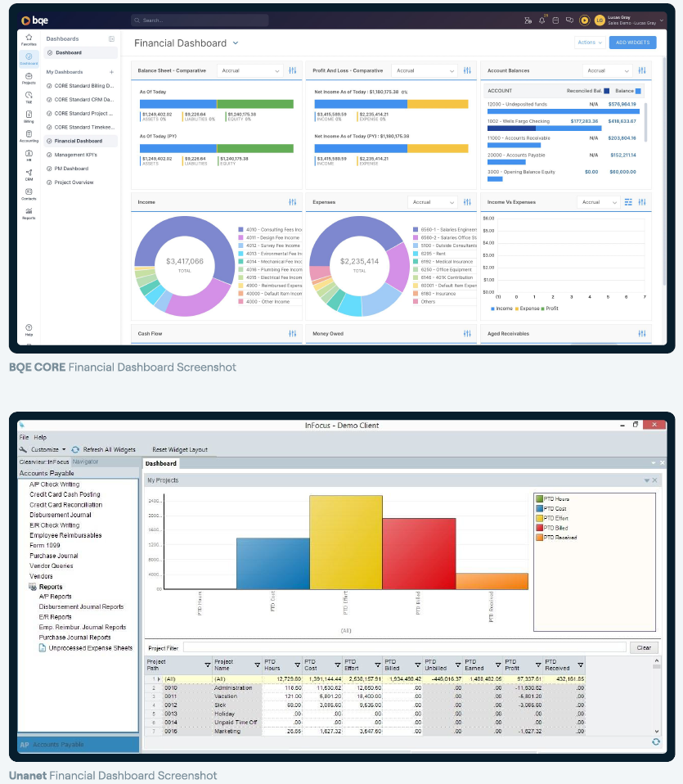Click the LG user avatar
Screen dimensions: 683x784
click(600, 20)
